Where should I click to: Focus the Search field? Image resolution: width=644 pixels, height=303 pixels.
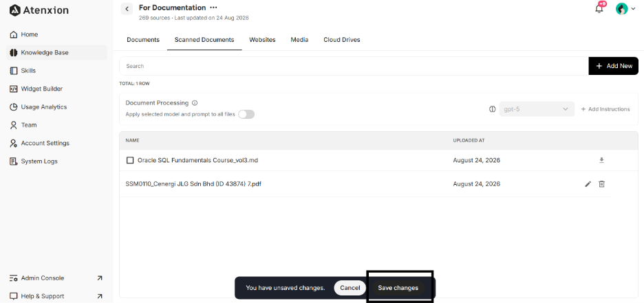(354, 66)
